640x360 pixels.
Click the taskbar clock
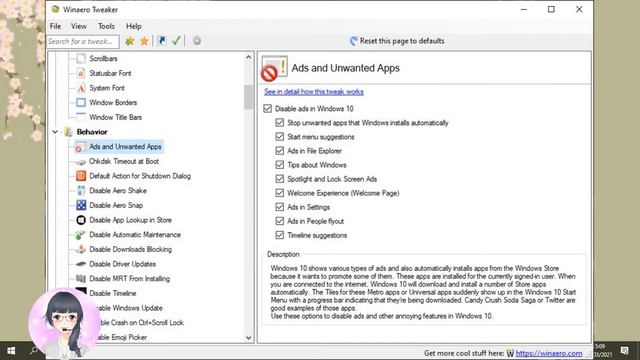click(603, 350)
